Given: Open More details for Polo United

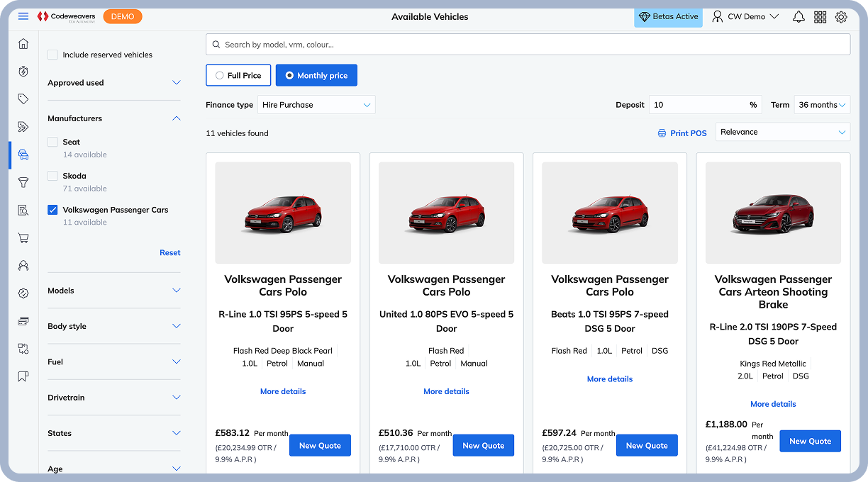Looking at the screenshot, I should tap(446, 391).
